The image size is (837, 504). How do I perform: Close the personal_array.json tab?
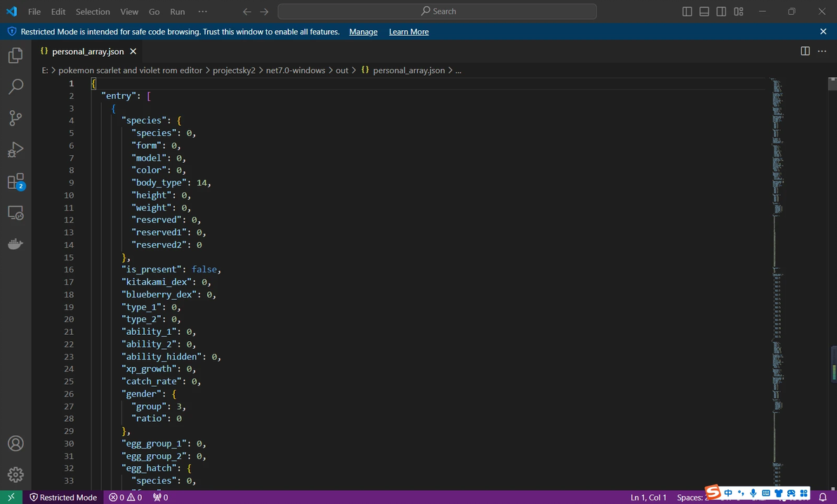pos(133,51)
